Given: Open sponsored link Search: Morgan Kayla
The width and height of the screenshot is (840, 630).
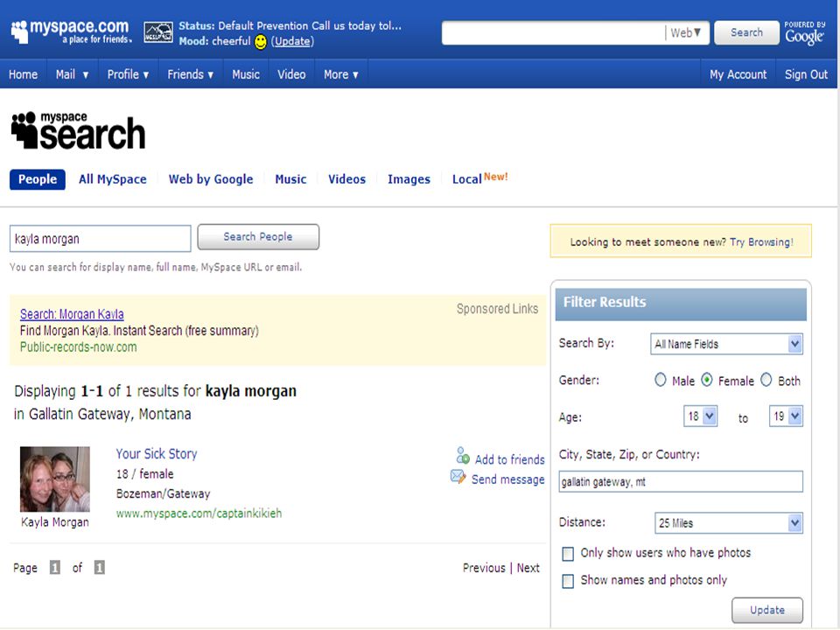Looking at the screenshot, I should click(x=72, y=314).
